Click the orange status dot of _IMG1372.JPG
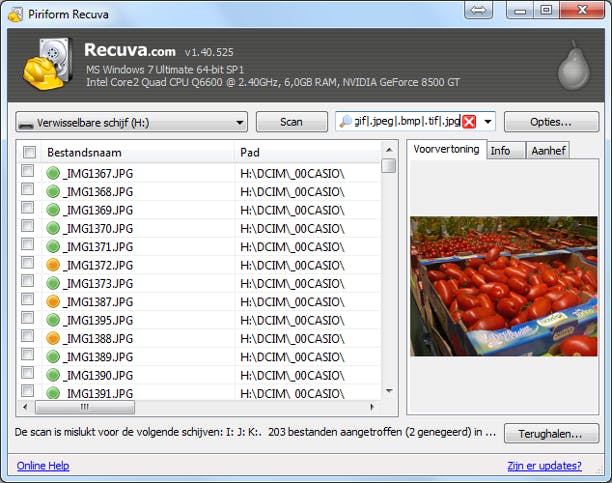The image size is (612, 483). click(x=53, y=265)
